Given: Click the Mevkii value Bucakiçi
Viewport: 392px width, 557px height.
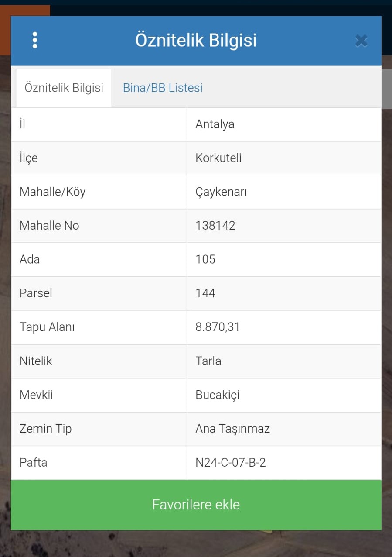Looking at the screenshot, I should [x=218, y=395].
